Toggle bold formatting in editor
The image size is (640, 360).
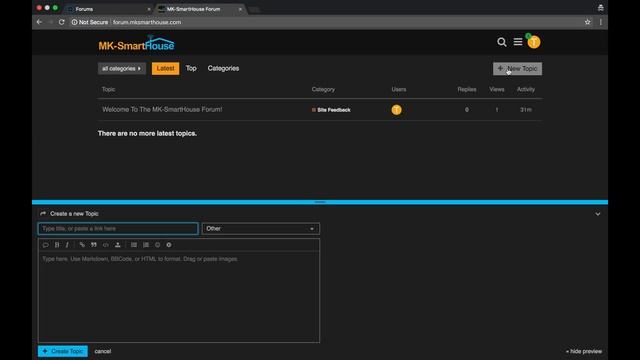(x=57, y=245)
